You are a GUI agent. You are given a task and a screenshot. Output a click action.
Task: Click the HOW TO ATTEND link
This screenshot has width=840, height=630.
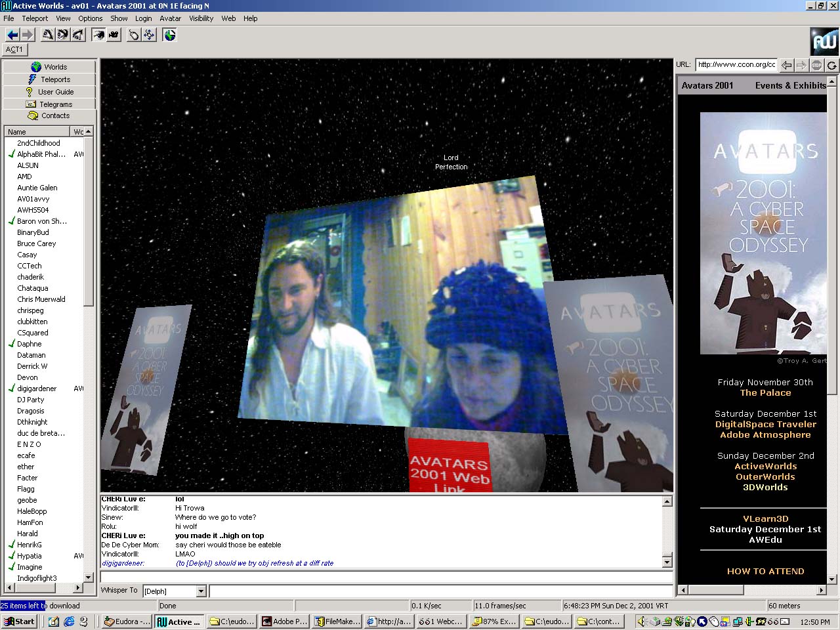point(765,571)
